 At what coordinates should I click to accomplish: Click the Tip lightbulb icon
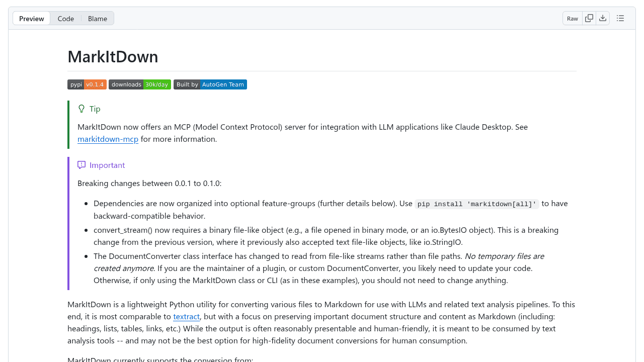pyautogui.click(x=81, y=109)
